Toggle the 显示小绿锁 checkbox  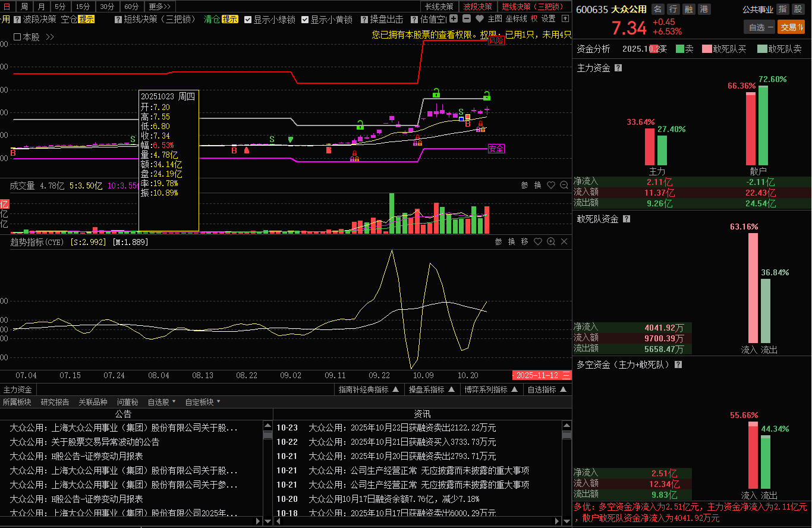[248, 19]
